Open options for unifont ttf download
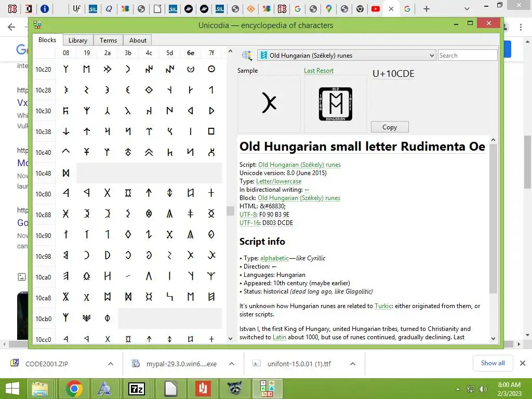Screen dimensions: 532x399 pyautogui.click(x=353, y=364)
